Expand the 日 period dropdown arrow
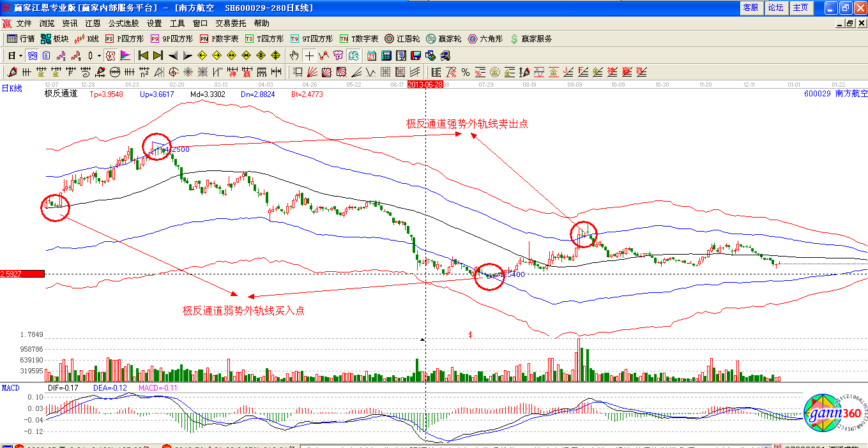The height and width of the screenshot is (448, 868). coord(20,56)
